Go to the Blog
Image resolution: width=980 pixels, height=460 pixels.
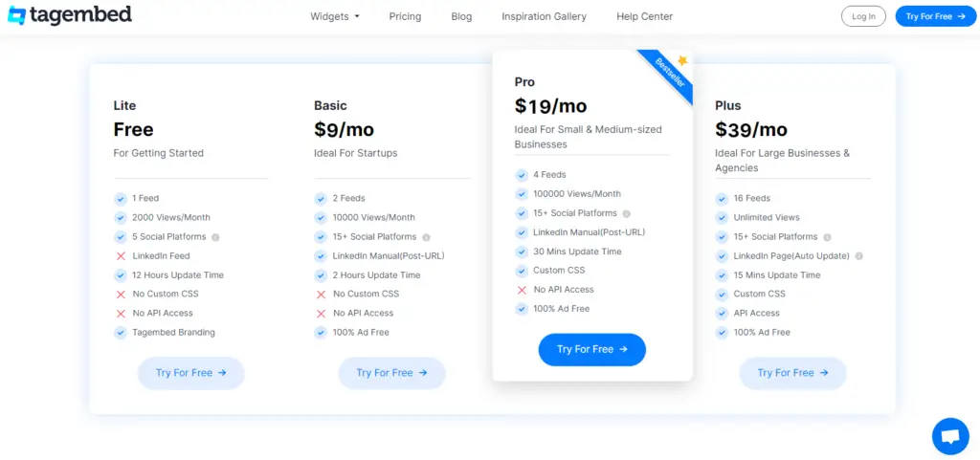[x=461, y=16]
